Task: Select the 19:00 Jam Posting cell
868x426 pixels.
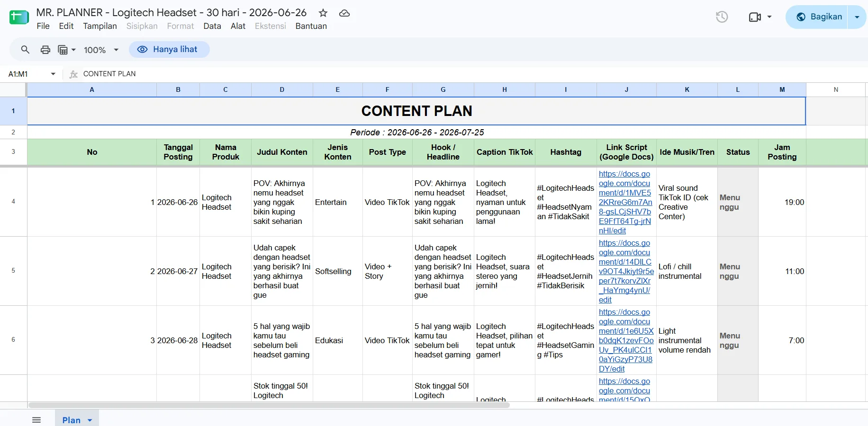Action: (x=782, y=202)
